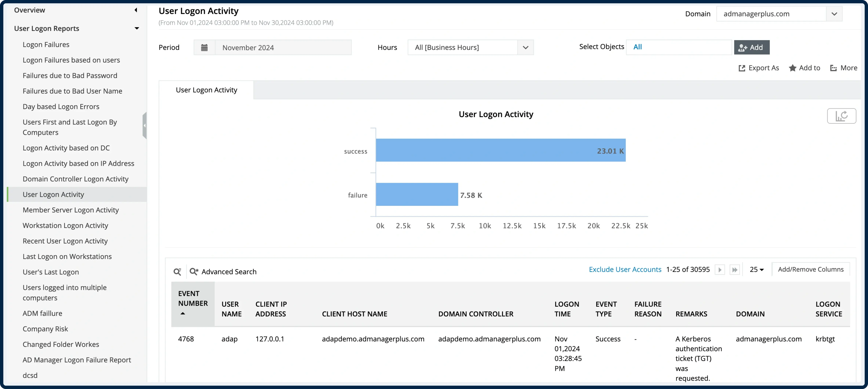Click the Add/Remove Columns button
This screenshot has height=389, width=868.
click(x=810, y=269)
